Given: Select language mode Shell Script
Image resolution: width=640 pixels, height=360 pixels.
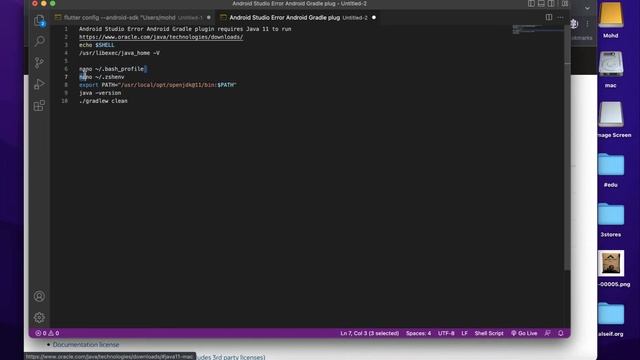Looking at the screenshot, I should (x=489, y=333).
